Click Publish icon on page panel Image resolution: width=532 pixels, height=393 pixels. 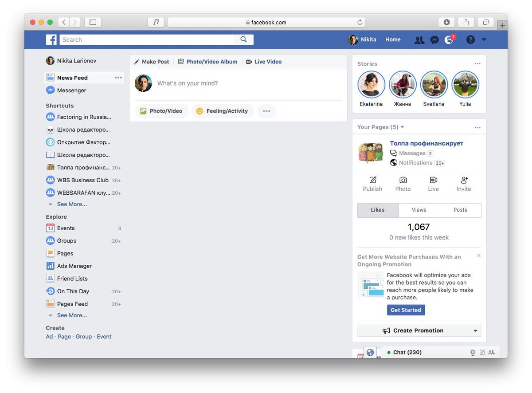(372, 184)
